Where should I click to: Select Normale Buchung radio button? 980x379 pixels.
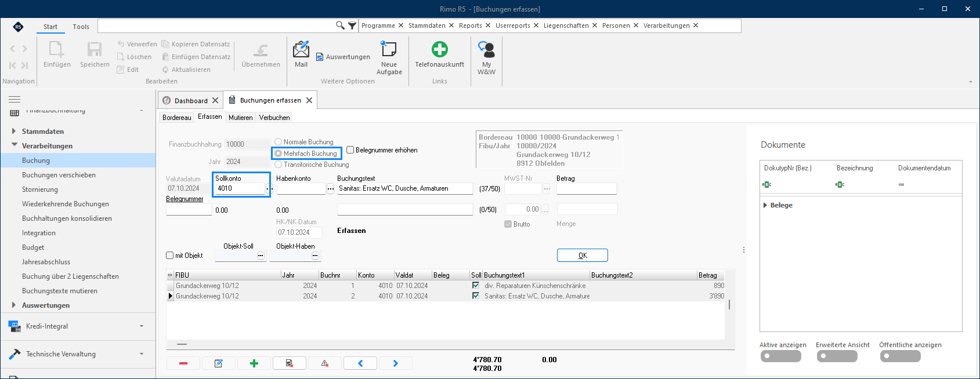(x=279, y=142)
